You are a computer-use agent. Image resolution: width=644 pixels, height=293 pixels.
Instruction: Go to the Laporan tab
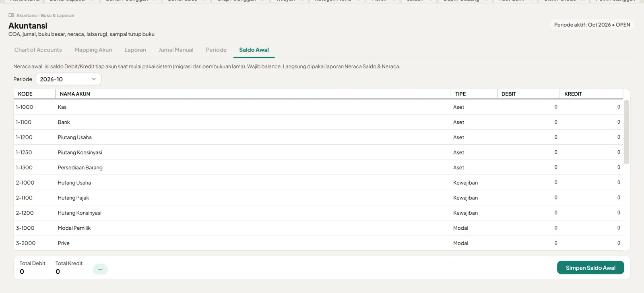click(x=135, y=50)
